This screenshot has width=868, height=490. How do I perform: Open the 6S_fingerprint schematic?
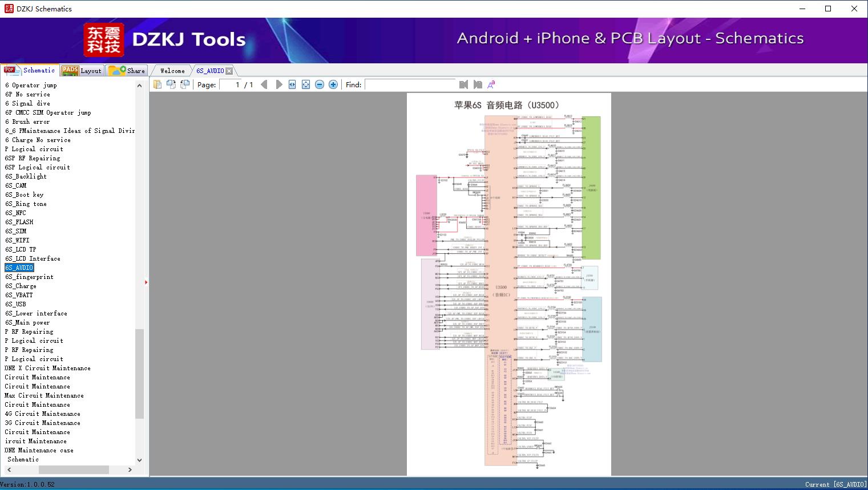29,277
